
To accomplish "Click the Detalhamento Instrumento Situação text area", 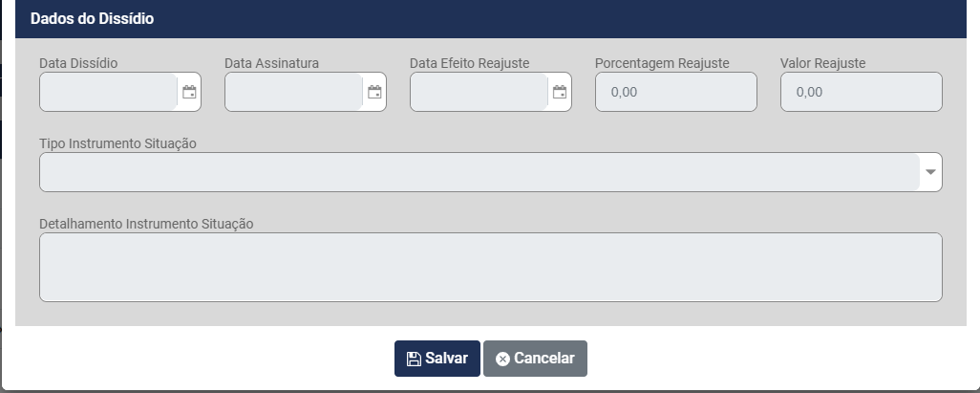I will tap(490, 267).
